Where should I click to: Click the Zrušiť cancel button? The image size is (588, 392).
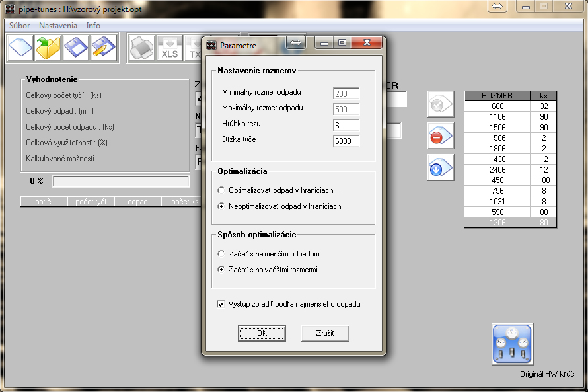point(325,333)
